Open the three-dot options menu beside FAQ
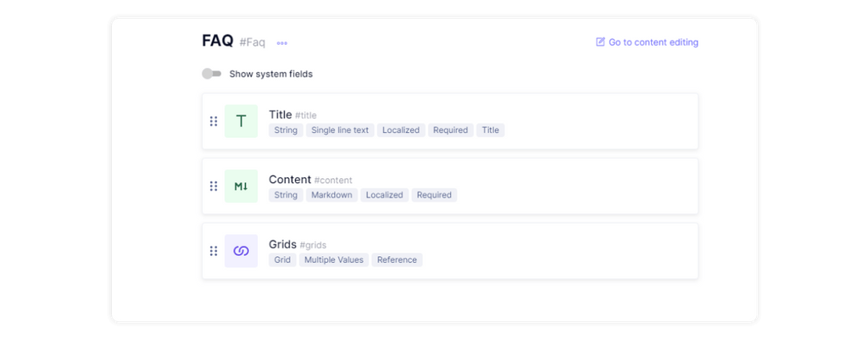Screen dimensions: 868x340 point(281,43)
